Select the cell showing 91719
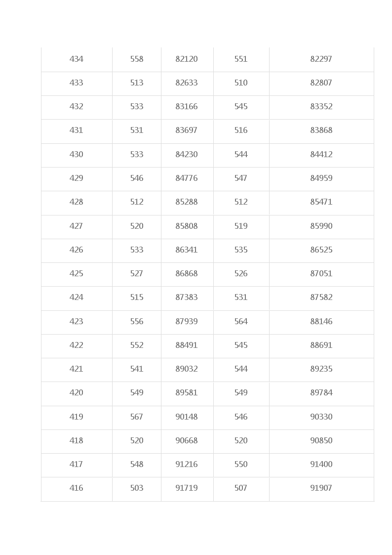Screen dimensions: 392x555 pos(187,488)
